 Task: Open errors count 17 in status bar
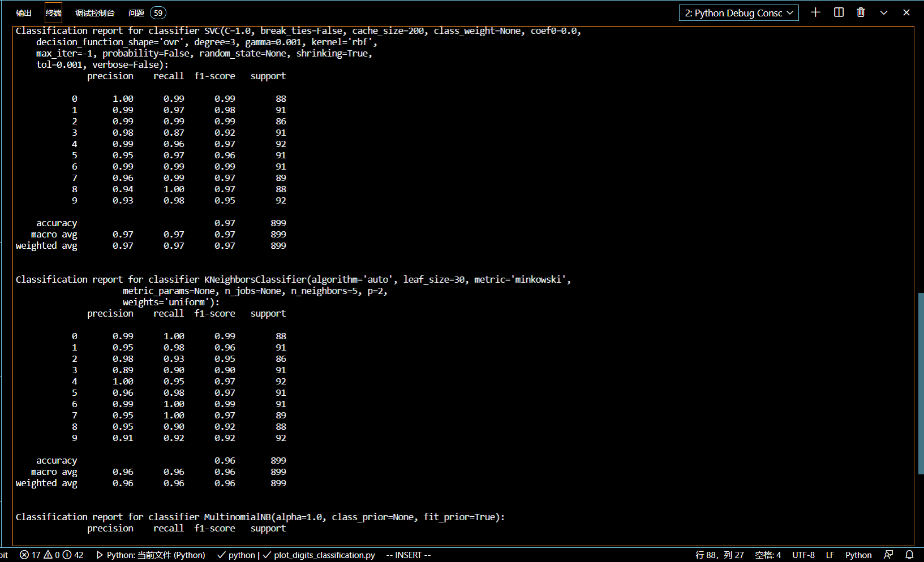click(30, 555)
